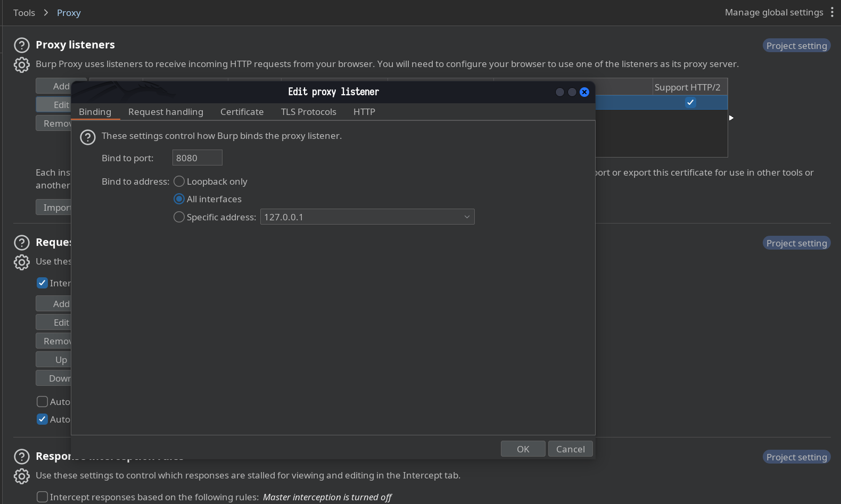Toggle the Support HTTP/2 checkbox in the listener row
This screenshot has width=841, height=504.
[690, 103]
